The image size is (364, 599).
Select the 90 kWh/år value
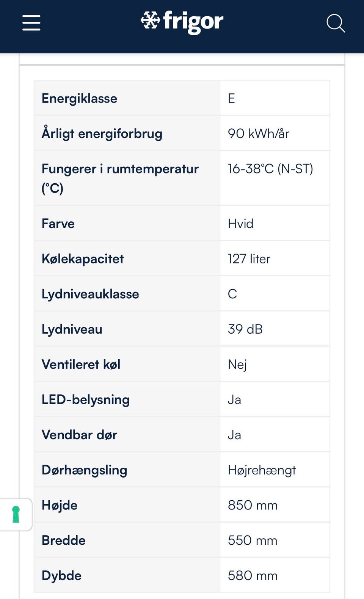pos(258,134)
